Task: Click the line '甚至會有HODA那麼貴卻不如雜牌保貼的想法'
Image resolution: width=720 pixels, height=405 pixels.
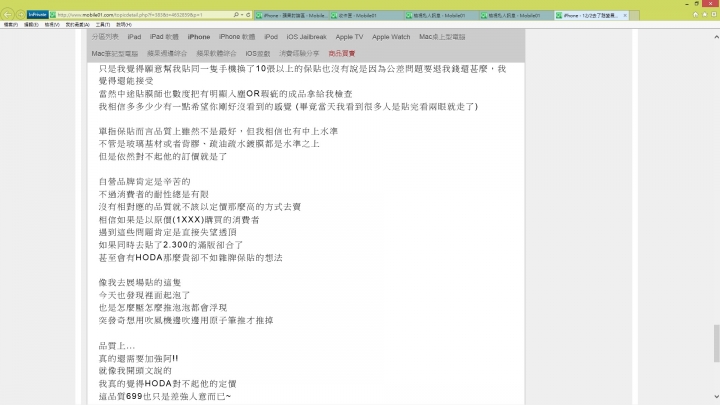Action: [x=191, y=258]
